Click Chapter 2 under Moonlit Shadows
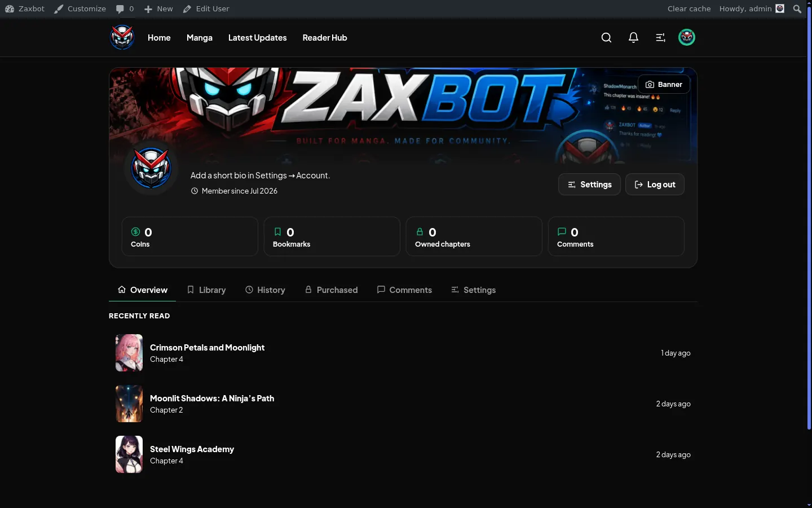Viewport: 812px width, 508px height. click(166, 410)
